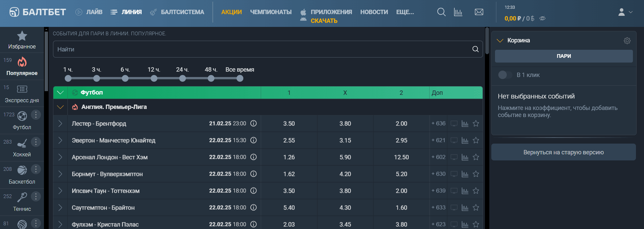Viewport: 644px width, 229px height.
Task: Favorite Ипсвич Таун - Тоттенхэм match
Action: tap(476, 191)
